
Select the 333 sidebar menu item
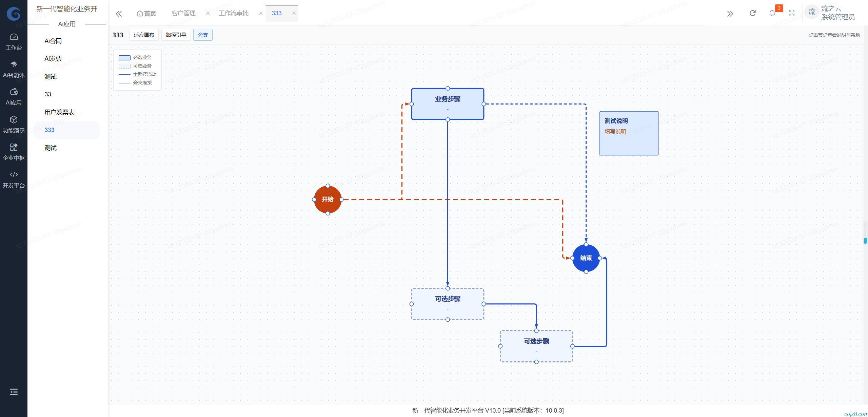[x=67, y=130]
